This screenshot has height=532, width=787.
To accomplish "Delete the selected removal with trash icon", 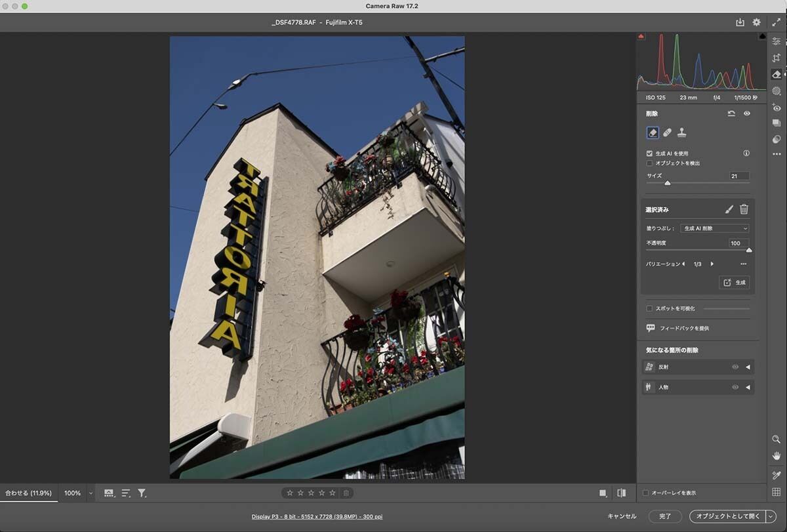I will (x=744, y=209).
